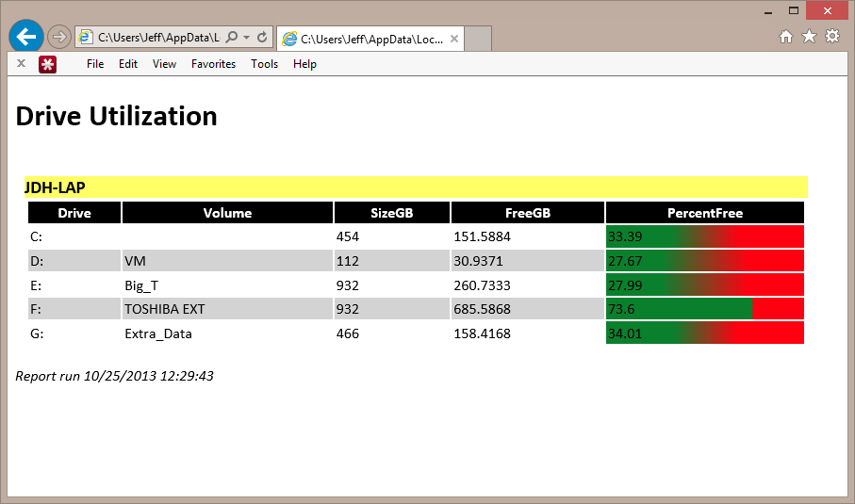The image size is (855, 504).
Task: Click the Drive Utilization heading
Action: pyautogui.click(x=117, y=116)
